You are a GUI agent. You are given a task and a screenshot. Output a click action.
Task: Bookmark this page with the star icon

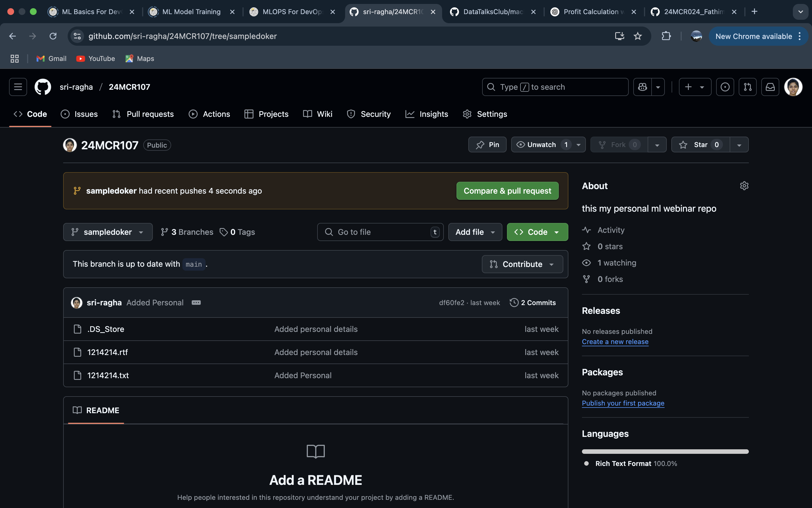(637, 36)
